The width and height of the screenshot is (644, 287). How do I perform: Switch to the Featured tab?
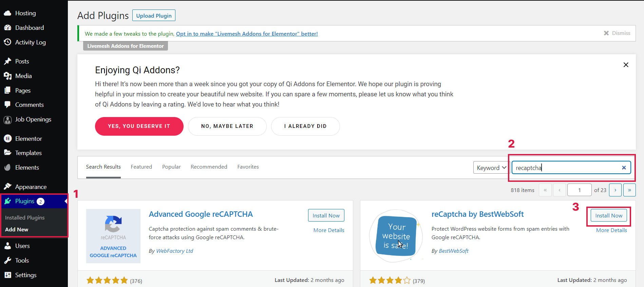tap(141, 167)
